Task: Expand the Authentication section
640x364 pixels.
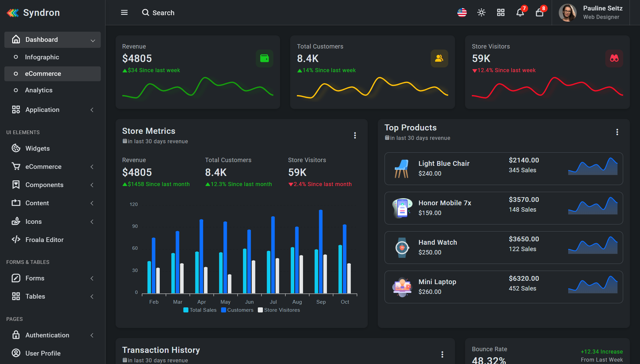Action: click(x=48, y=335)
